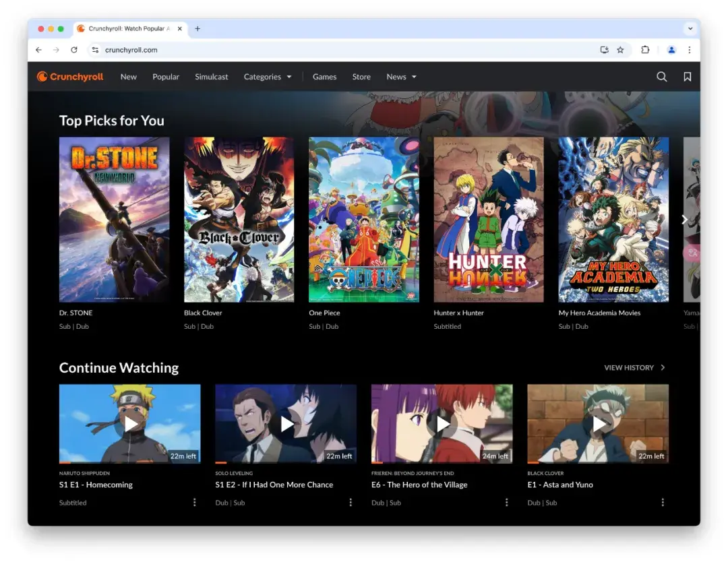
Task: Open the watchlist bookmark icon
Action: pyautogui.click(x=687, y=77)
